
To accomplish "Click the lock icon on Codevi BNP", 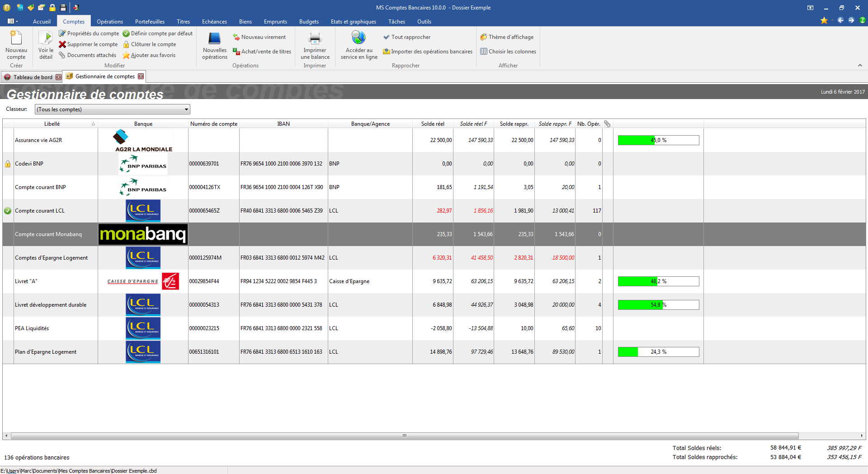I will click(8, 164).
